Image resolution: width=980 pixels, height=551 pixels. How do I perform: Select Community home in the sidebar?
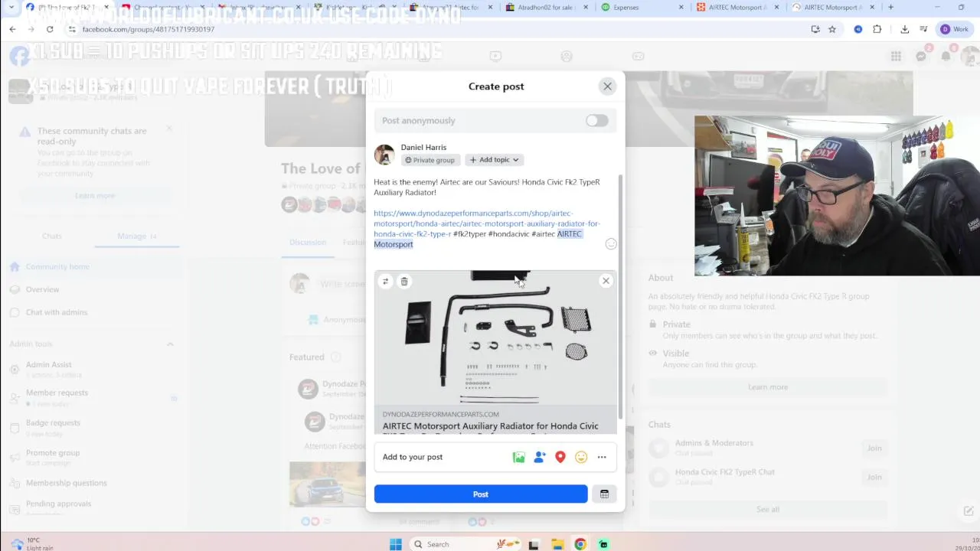coord(57,266)
